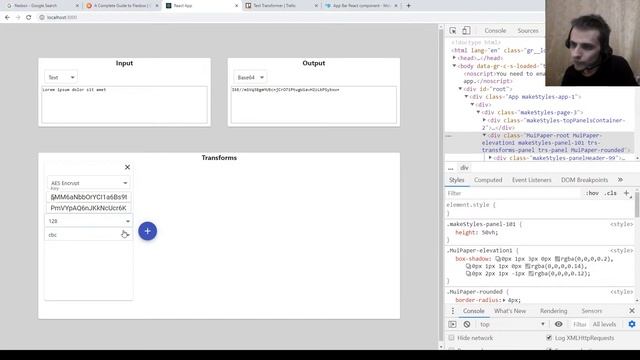Switch to the Computed styles tab
Screen dimensions: 640x360
488,180
